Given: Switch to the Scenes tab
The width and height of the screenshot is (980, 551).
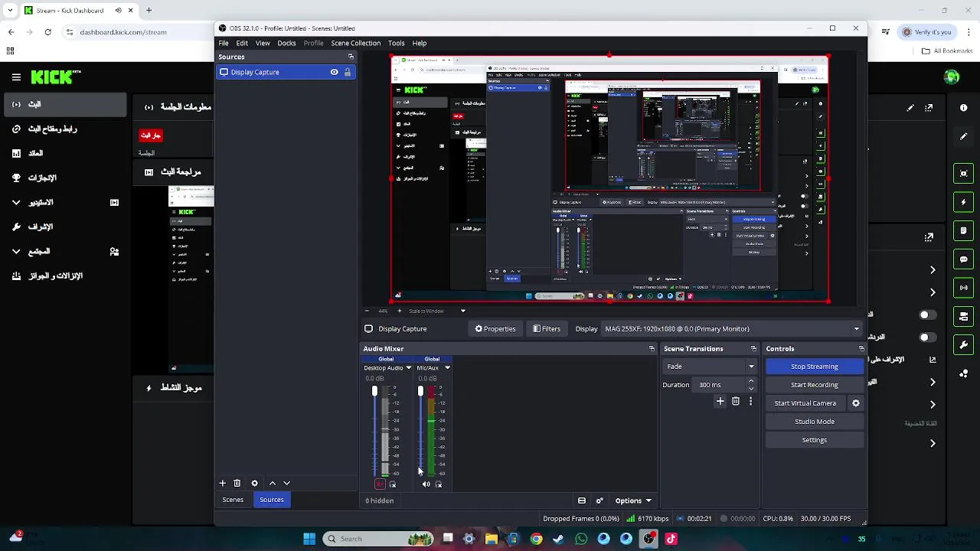Looking at the screenshot, I should (233, 500).
